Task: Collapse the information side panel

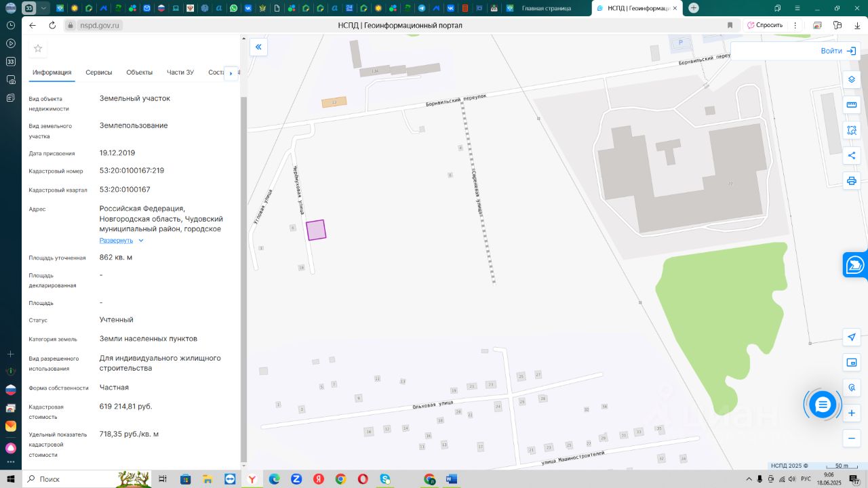Action: pos(258,47)
